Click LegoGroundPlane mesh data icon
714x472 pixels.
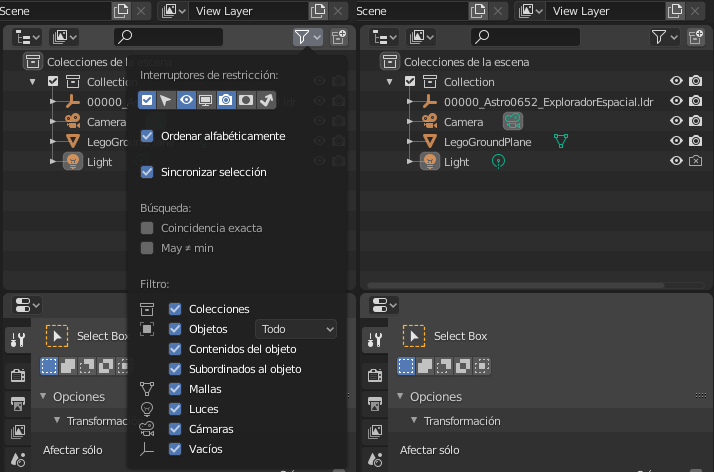pyautogui.click(x=561, y=141)
